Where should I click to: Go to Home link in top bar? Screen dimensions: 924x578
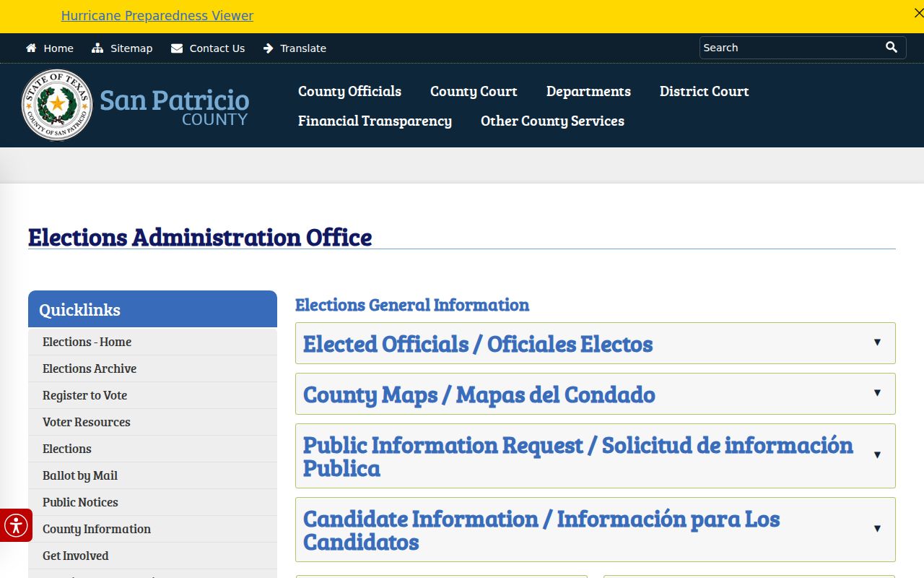[58, 48]
